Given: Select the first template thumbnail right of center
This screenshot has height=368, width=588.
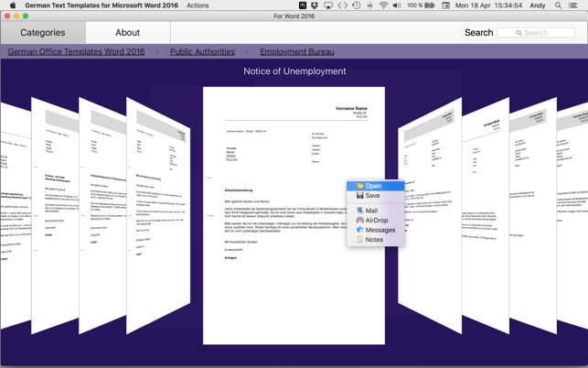Looking at the screenshot, I should pyautogui.click(x=430, y=215).
